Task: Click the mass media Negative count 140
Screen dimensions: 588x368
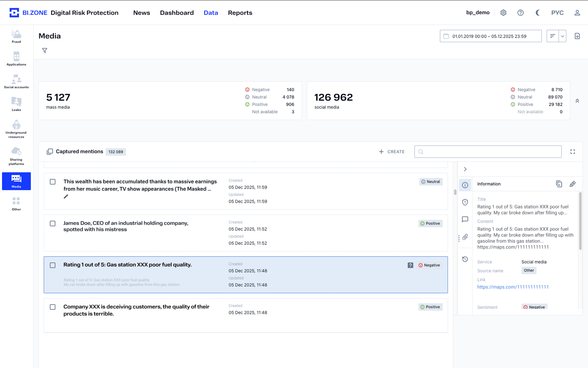Action: pyautogui.click(x=290, y=90)
